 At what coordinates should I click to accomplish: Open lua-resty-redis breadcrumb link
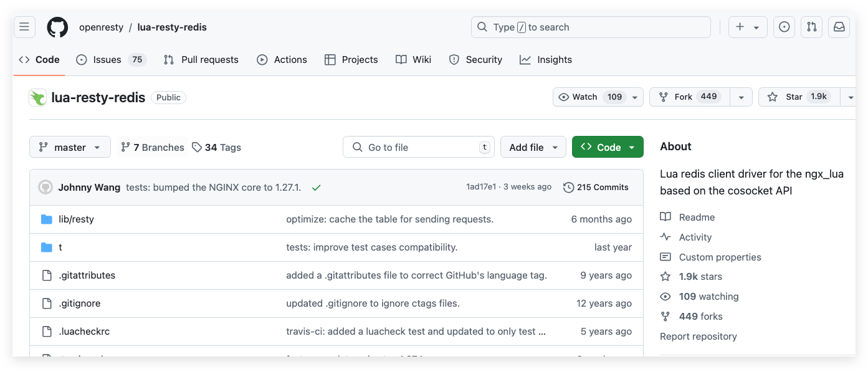pos(172,27)
